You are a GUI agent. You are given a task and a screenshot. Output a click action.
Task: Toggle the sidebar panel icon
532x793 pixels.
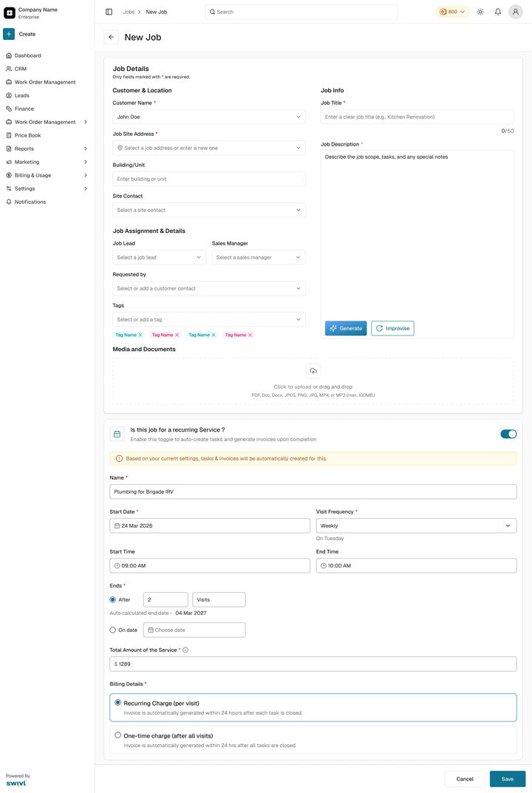109,12
